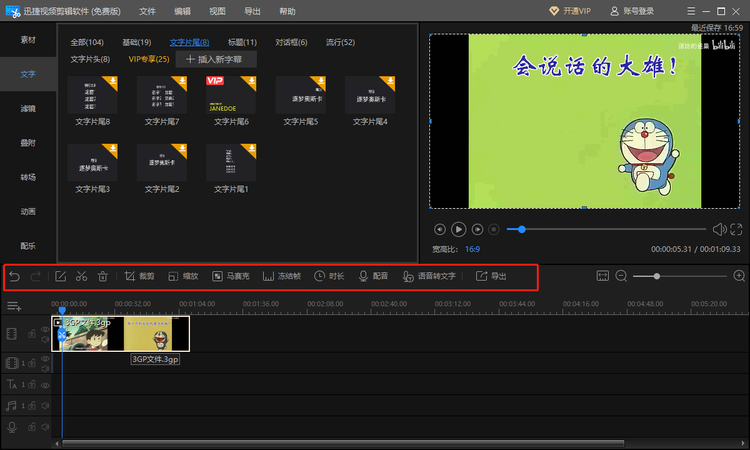This screenshot has width=750, height=450.
Task: Hide the main video track with its eye icon
Action: click(x=45, y=329)
